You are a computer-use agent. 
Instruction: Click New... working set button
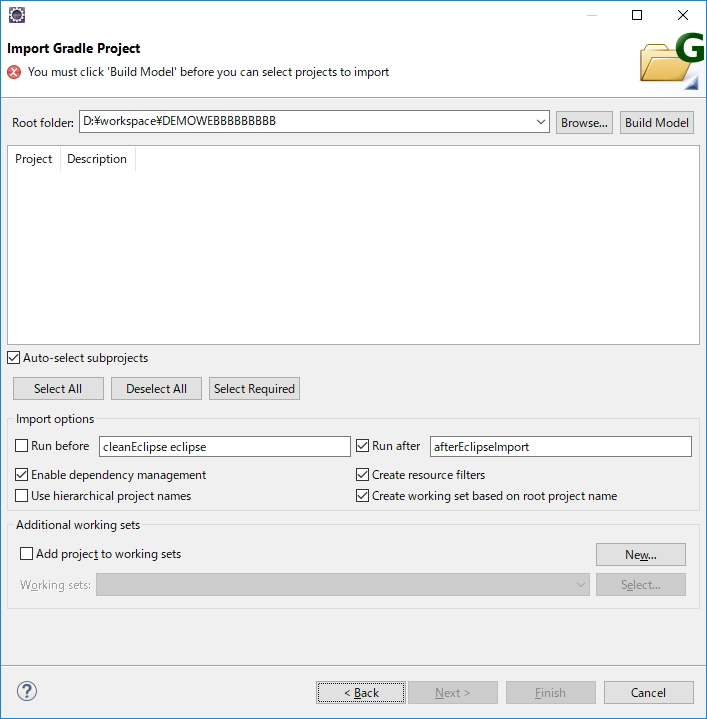click(x=641, y=555)
